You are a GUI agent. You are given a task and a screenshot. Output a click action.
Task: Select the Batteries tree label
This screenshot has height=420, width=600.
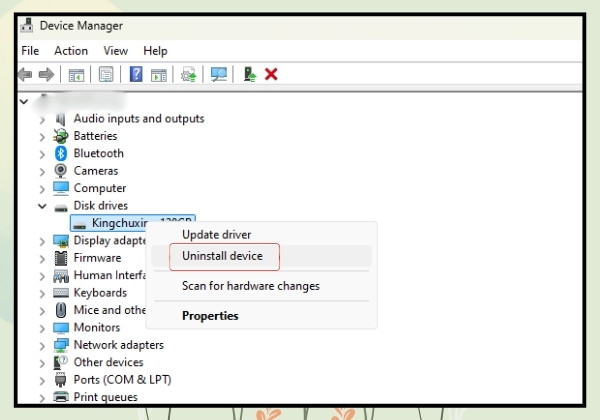95,136
